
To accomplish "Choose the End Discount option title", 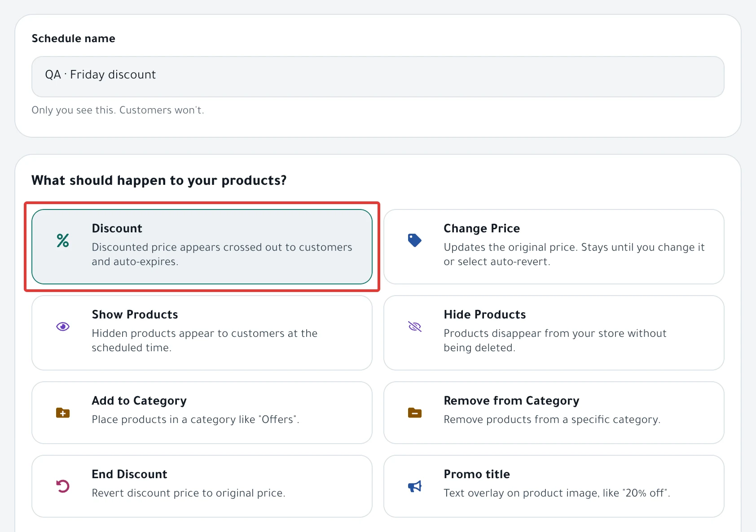I will [x=129, y=474].
